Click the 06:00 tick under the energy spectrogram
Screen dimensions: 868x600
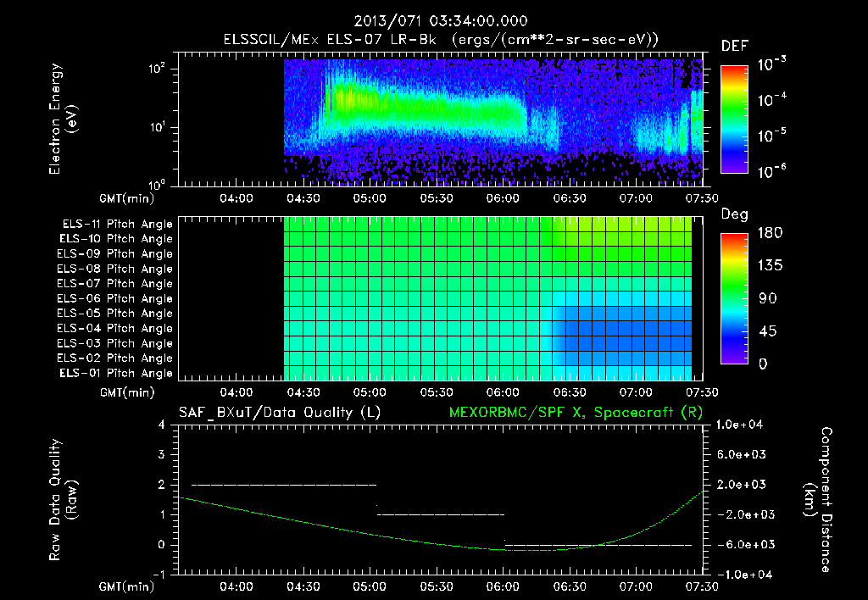pyautogui.click(x=503, y=198)
